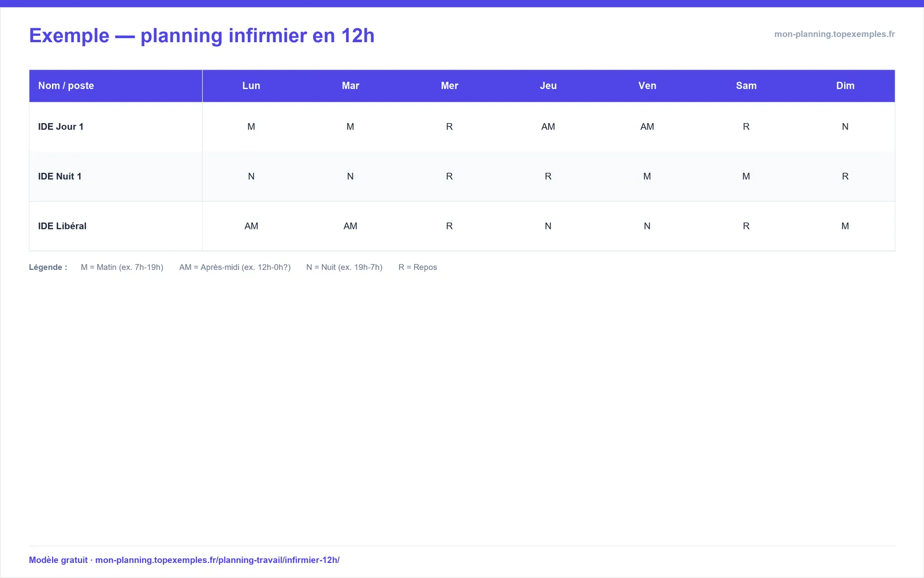This screenshot has width=924, height=578.
Task: Click the 'Légende :' label
Action: pyautogui.click(x=48, y=267)
